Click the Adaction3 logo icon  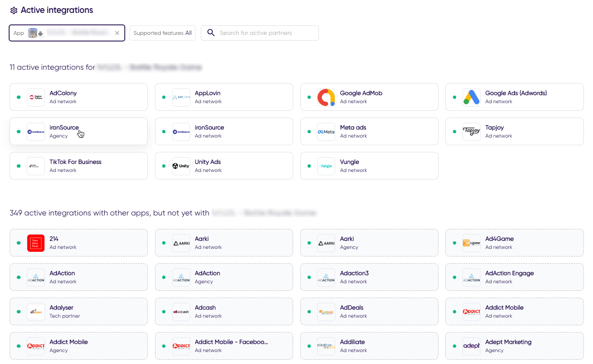click(326, 277)
